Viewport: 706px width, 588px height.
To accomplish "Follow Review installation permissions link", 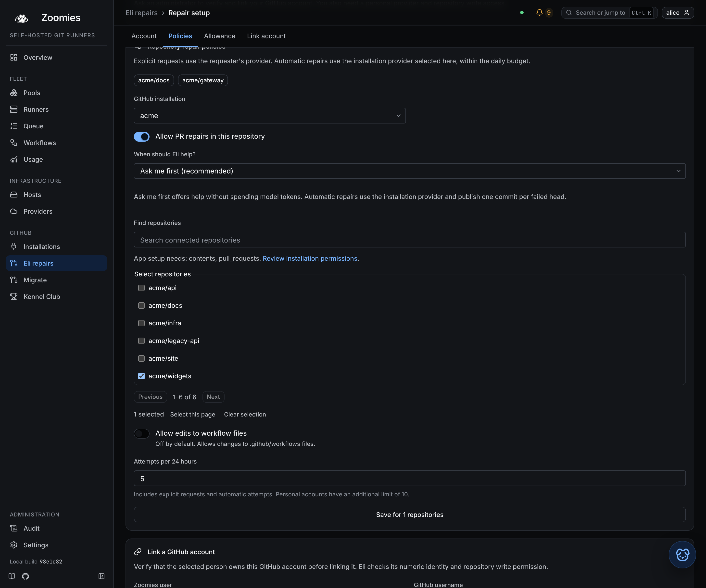I will click(x=310, y=258).
